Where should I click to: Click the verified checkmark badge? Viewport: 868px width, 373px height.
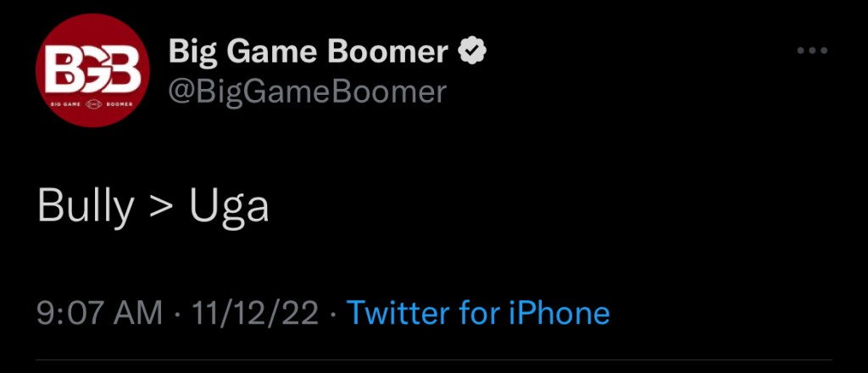pos(472,53)
